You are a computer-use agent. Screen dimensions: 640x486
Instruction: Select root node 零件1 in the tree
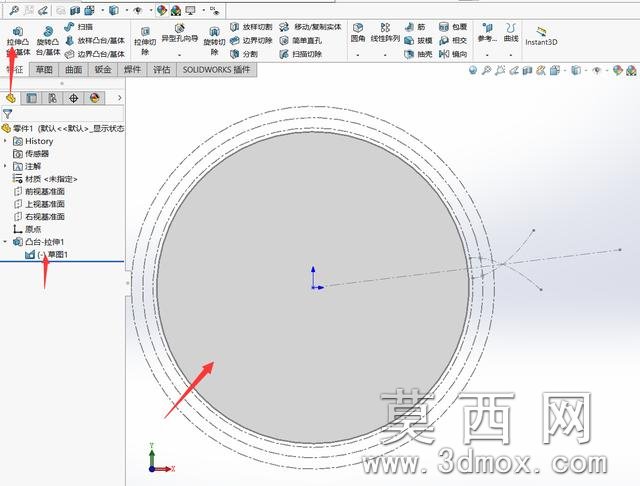click(x=62, y=129)
